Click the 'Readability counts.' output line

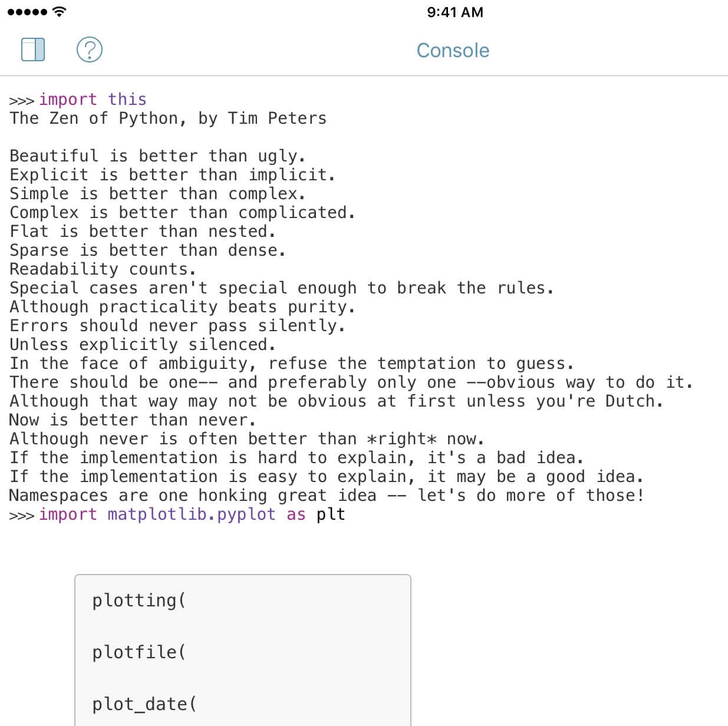pyautogui.click(x=103, y=269)
